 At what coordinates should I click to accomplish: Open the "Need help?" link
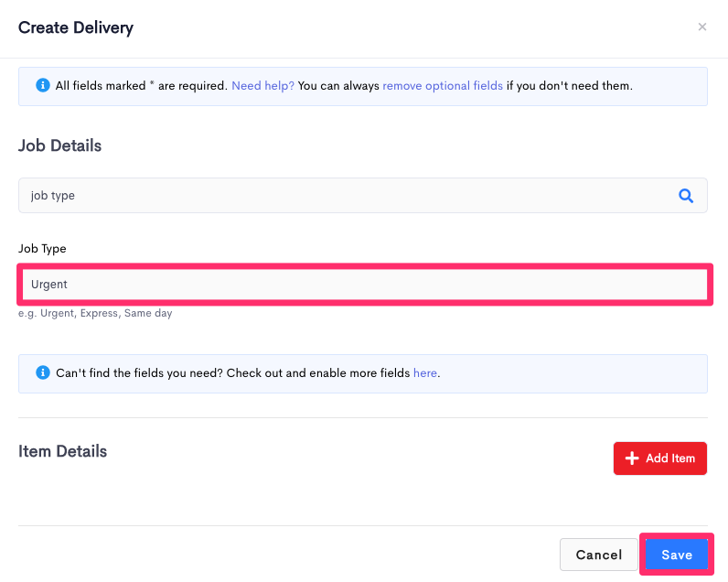pyautogui.click(x=262, y=86)
